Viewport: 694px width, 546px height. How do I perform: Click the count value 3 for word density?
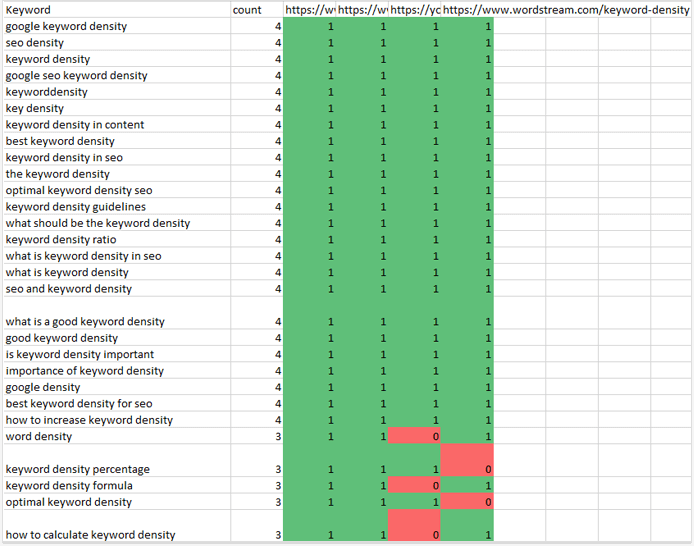click(x=257, y=436)
